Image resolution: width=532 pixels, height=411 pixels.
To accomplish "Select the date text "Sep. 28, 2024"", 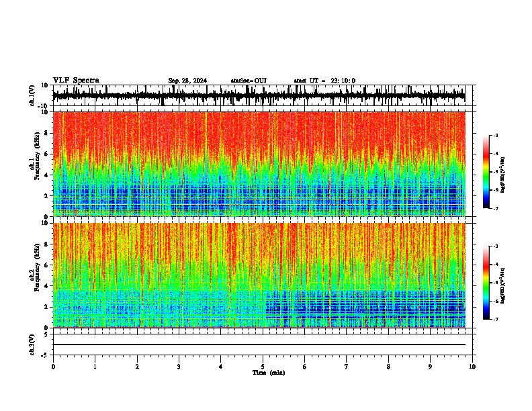I will pos(187,81).
